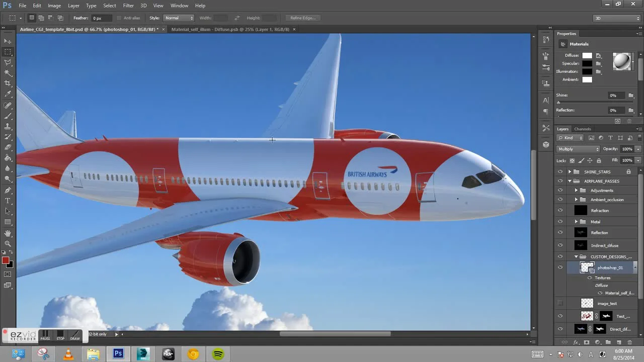The image size is (644, 362).
Task: Collapse the CUSTOM_DESIGNS group
Action: [x=577, y=257]
